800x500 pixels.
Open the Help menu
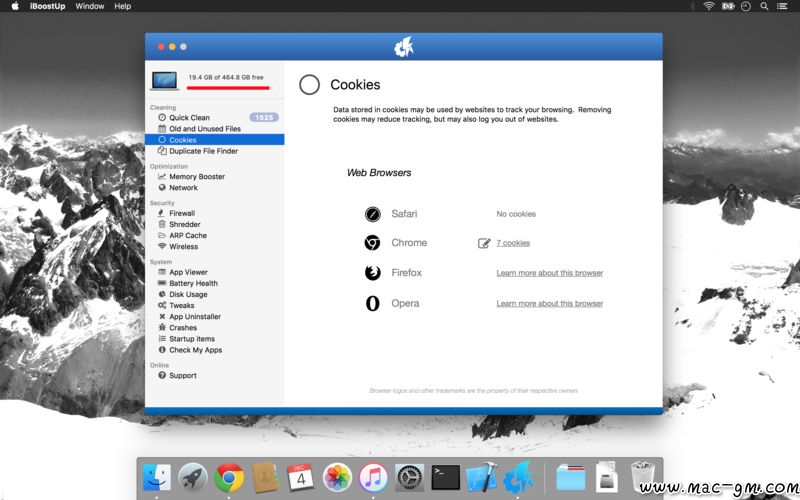pyautogui.click(x=122, y=6)
